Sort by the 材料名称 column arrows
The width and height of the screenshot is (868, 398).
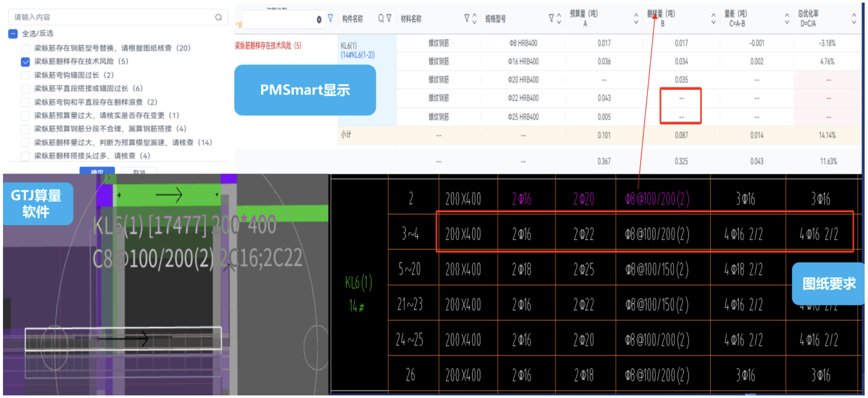click(474, 18)
